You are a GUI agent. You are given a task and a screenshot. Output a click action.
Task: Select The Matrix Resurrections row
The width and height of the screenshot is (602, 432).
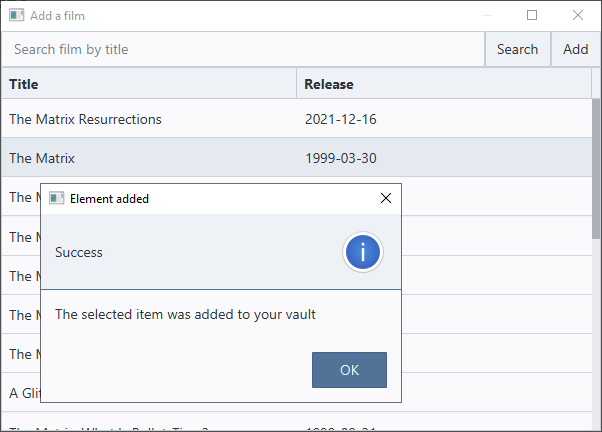coord(296,119)
